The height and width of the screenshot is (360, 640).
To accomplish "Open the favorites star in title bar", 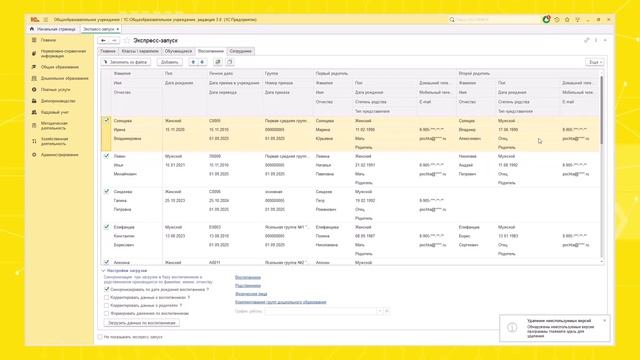I will [x=567, y=20].
